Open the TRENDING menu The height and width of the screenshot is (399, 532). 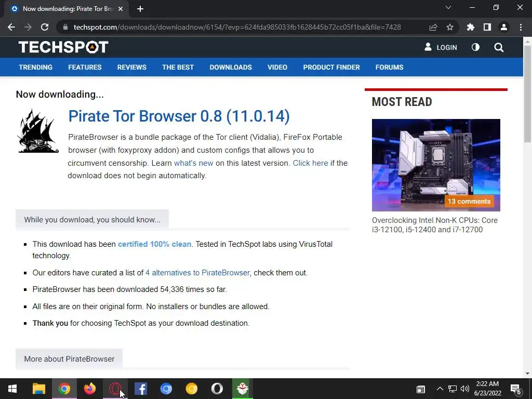(x=36, y=67)
